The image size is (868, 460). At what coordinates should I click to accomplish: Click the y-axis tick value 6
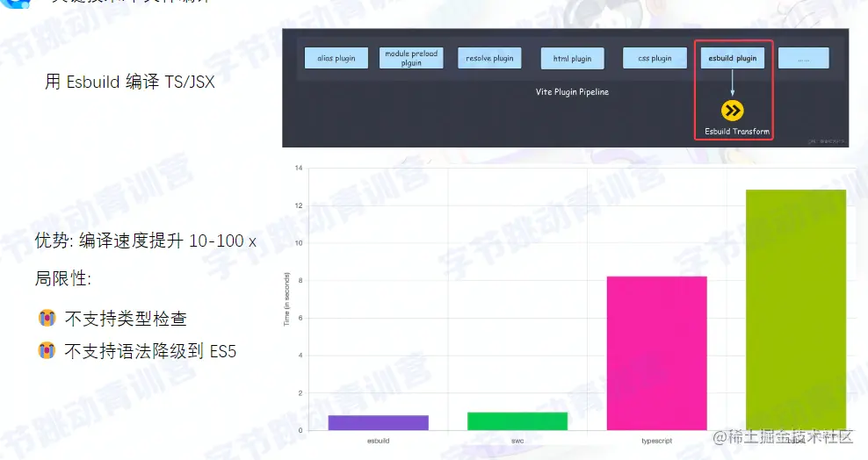tap(300, 318)
